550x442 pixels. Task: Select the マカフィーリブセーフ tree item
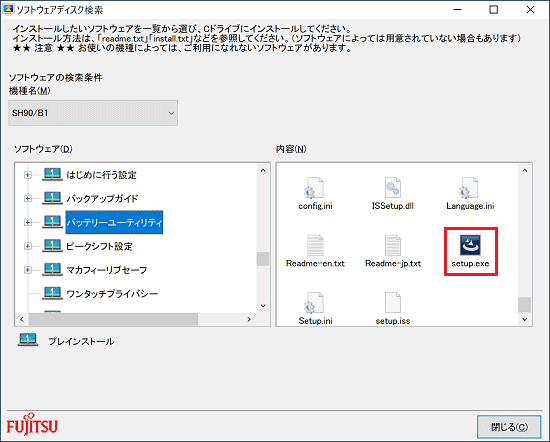point(107,270)
